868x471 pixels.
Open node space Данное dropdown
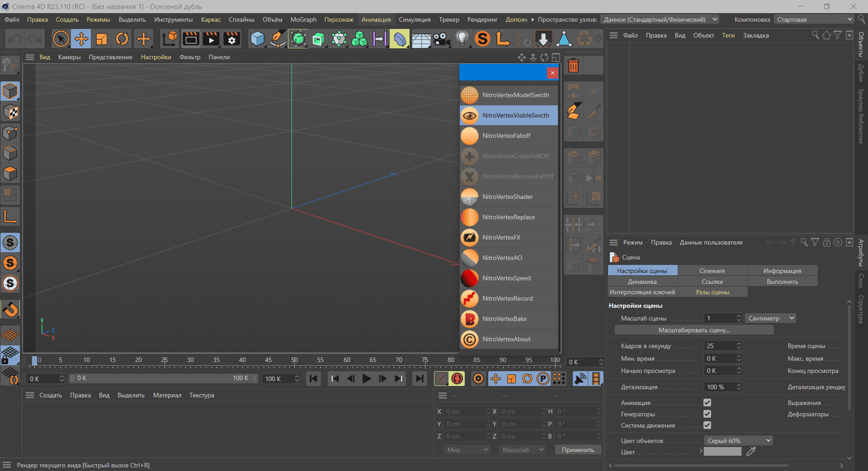[x=660, y=19]
